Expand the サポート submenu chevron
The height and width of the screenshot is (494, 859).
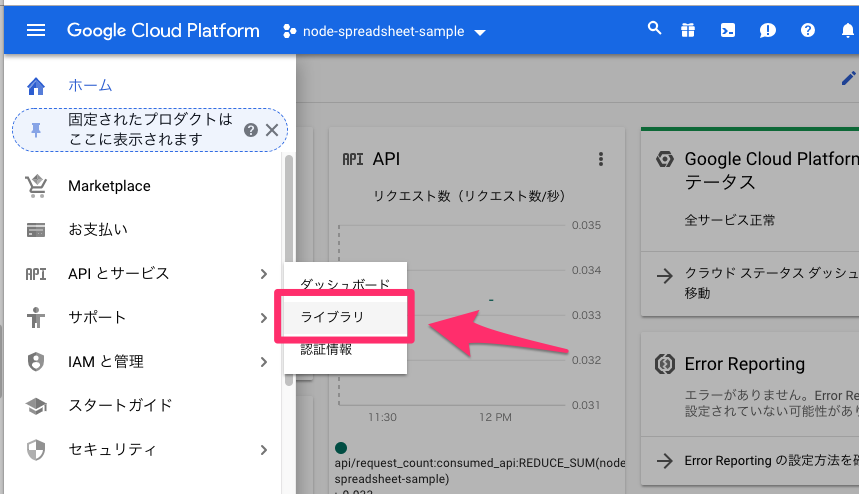tap(264, 318)
